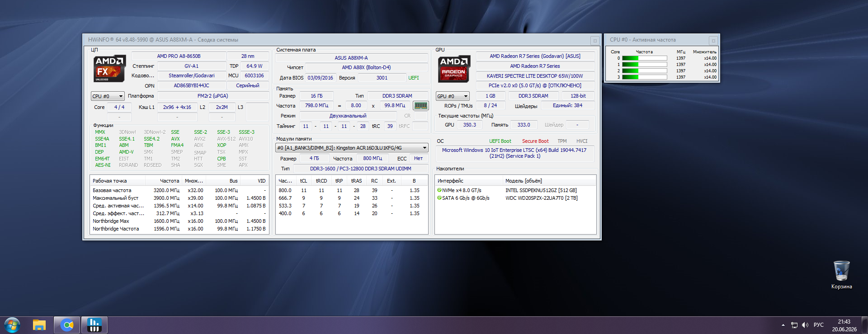868x334 pixels.
Task: Close the CPU #0 Активная частота window
Action: pyautogui.click(x=713, y=40)
